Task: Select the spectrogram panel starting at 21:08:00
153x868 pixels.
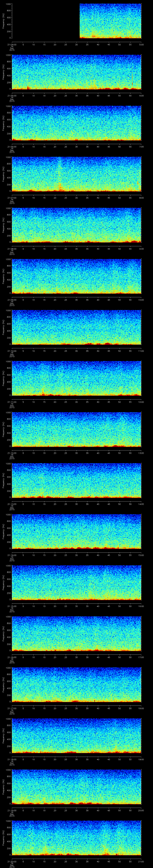Action: (x=77, y=225)
